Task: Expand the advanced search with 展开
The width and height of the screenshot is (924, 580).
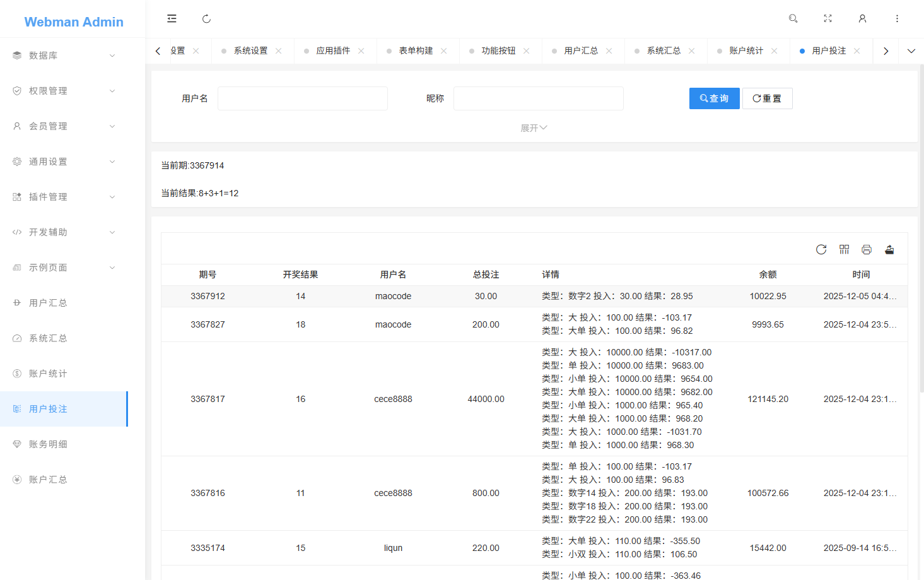Action: pyautogui.click(x=534, y=127)
